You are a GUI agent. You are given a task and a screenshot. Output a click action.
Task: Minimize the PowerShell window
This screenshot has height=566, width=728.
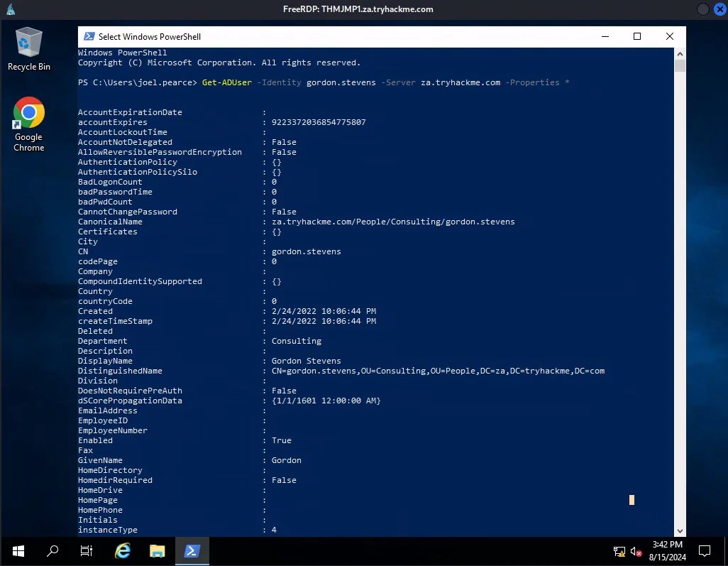point(605,36)
